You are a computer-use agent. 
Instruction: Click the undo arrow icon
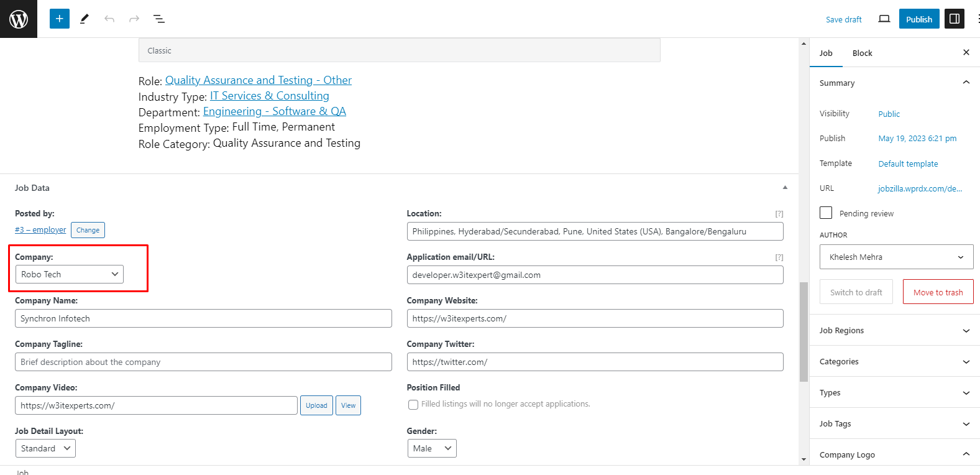pos(109,19)
